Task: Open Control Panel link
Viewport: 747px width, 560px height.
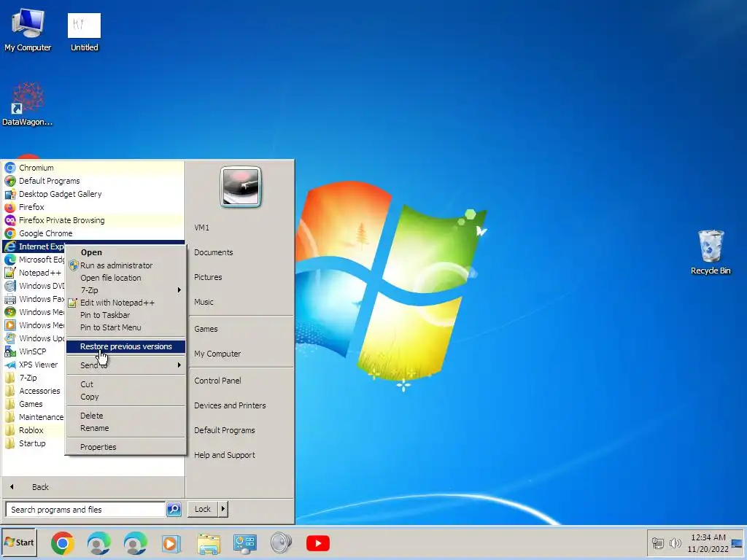Action: pos(217,381)
